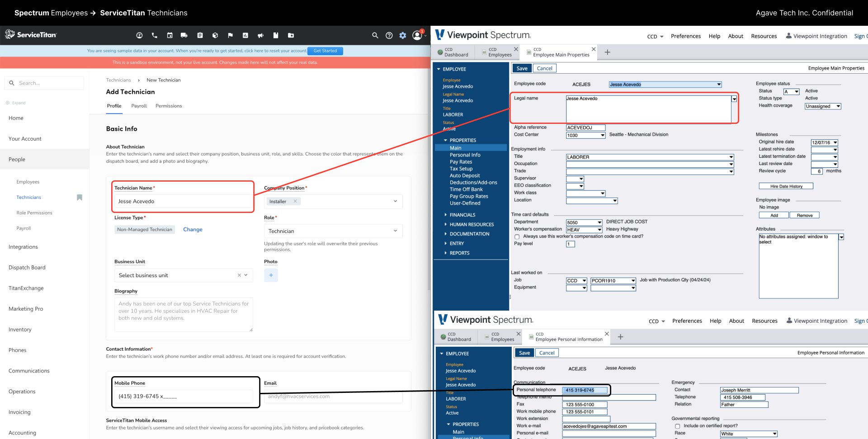Click the Mobile Phone input field
This screenshot has height=439, width=868.
coord(183,397)
